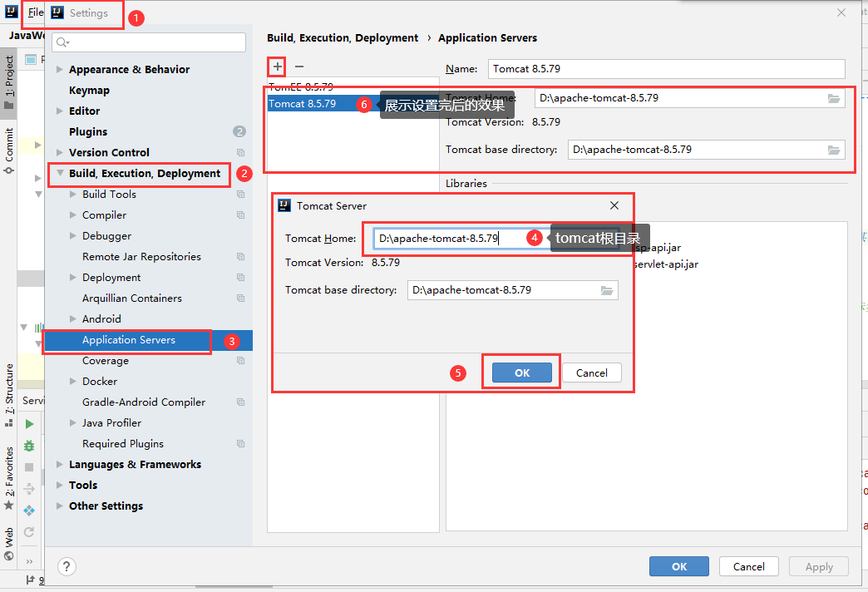Expand the Docker node
This screenshot has height=592, width=868.
tap(72, 381)
